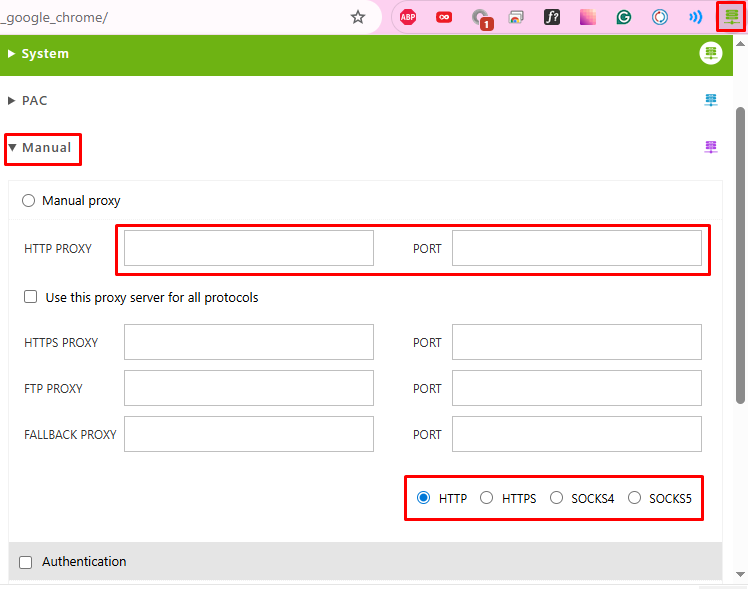
Task: Click the blue server icon in PAC row
Action: [x=711, y=101]
